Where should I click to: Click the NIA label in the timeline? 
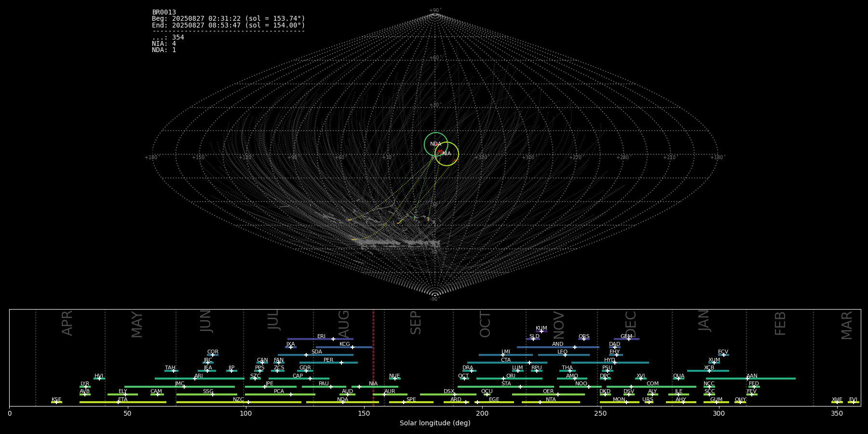pos(373,384)
